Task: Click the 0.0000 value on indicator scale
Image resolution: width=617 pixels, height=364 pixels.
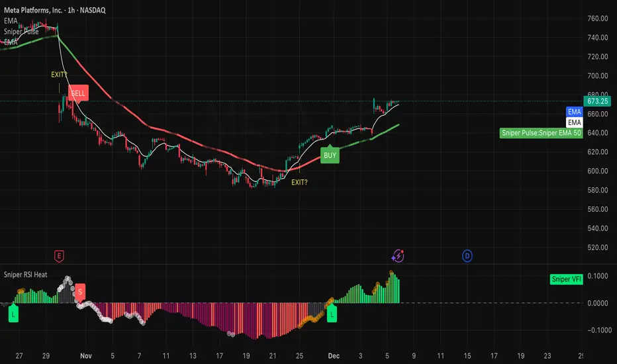Action: [x=597, y=303]
